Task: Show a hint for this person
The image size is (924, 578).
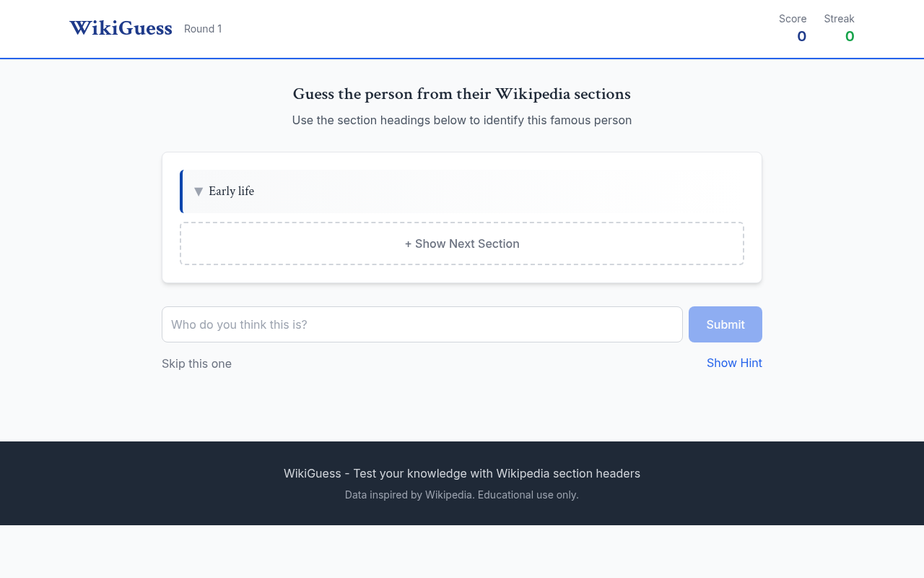Action: [x=734, y=363]
